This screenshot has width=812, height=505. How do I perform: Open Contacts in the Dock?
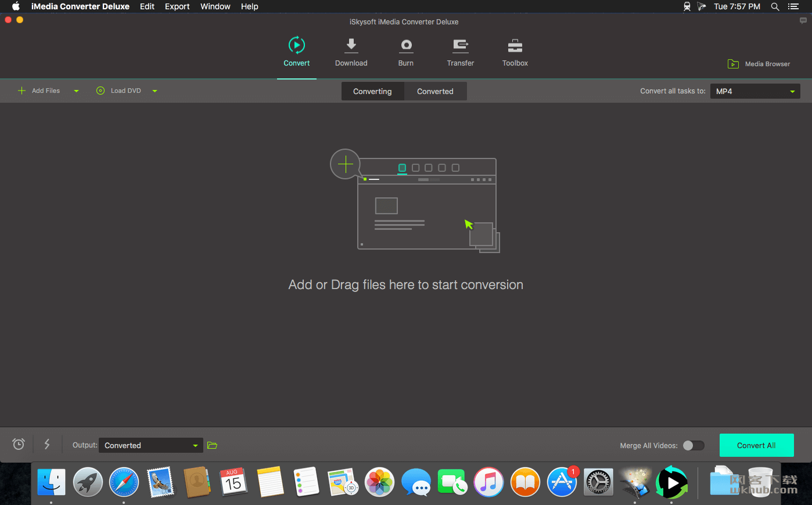197,482
